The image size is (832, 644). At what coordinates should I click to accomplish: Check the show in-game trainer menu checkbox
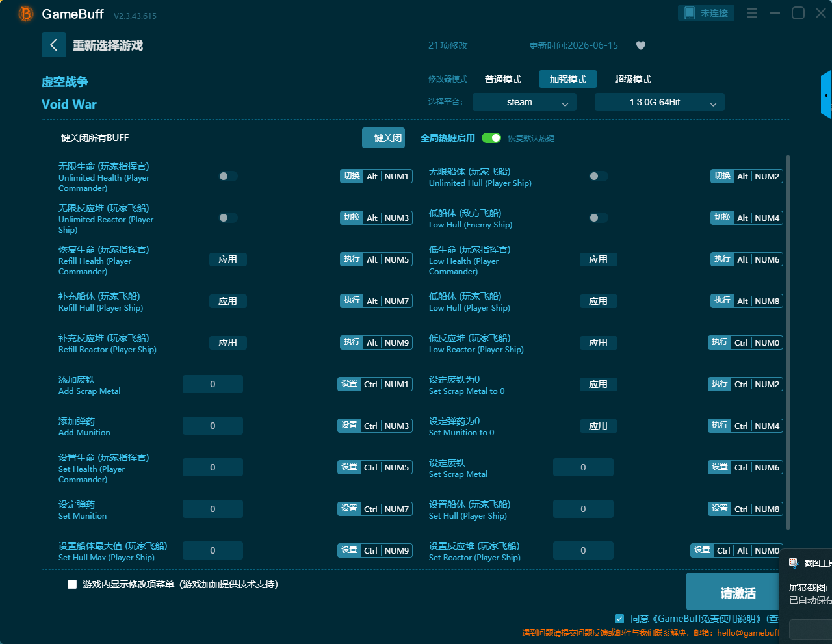(72, 584)
